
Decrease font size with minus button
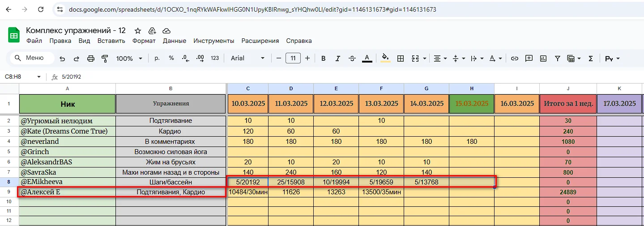click(x=278, y=58)
